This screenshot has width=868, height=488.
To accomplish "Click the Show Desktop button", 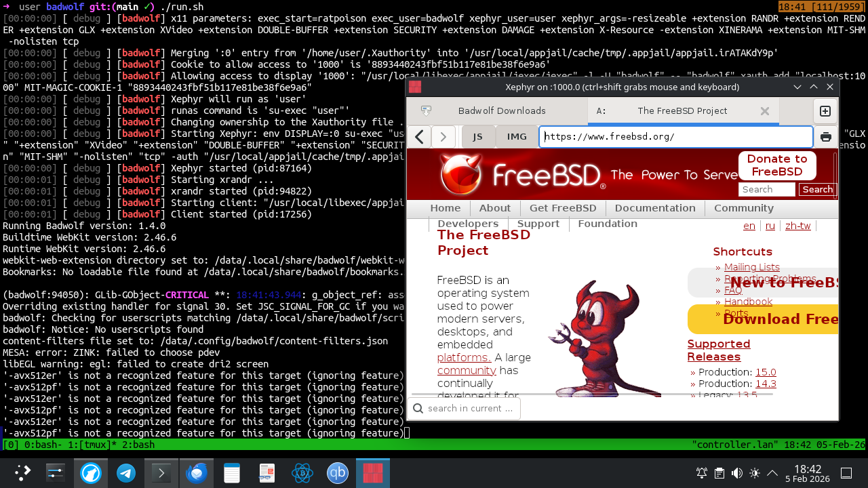I will (846, 473).
